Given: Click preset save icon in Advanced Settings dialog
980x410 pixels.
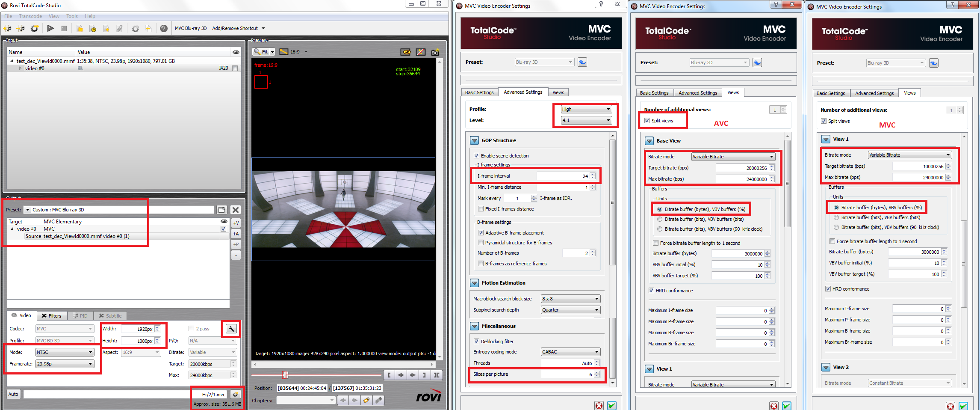Looking at the screenshot, I should 582,62.
